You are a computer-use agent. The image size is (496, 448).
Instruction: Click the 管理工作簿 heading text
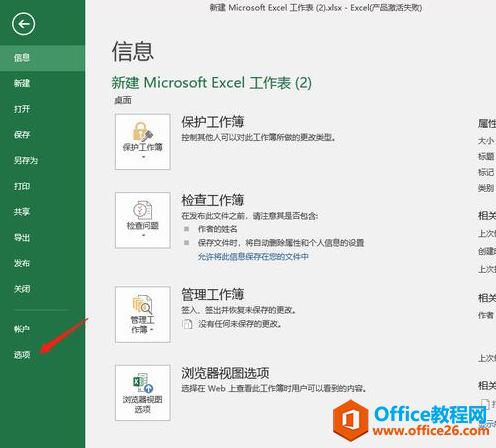[x=213, y=295]
